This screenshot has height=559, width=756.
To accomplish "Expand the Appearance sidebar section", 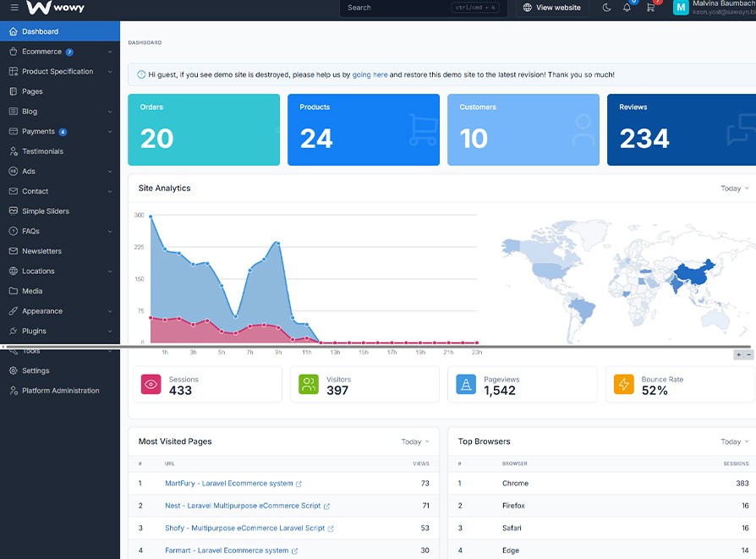I will 59,311.
